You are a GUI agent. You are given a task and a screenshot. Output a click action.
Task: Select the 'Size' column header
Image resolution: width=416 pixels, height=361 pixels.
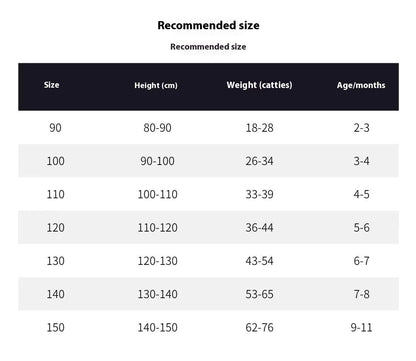tap(52, 85)
